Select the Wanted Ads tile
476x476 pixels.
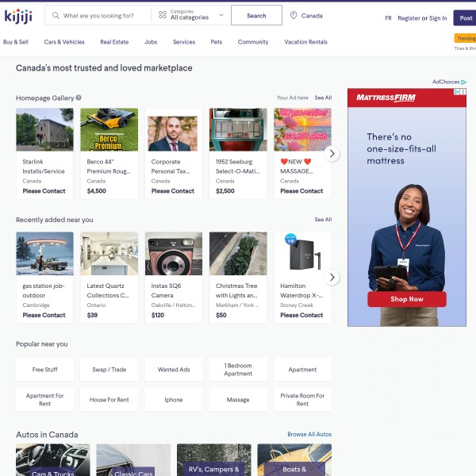pyautogui.click(x=173, y=370)
